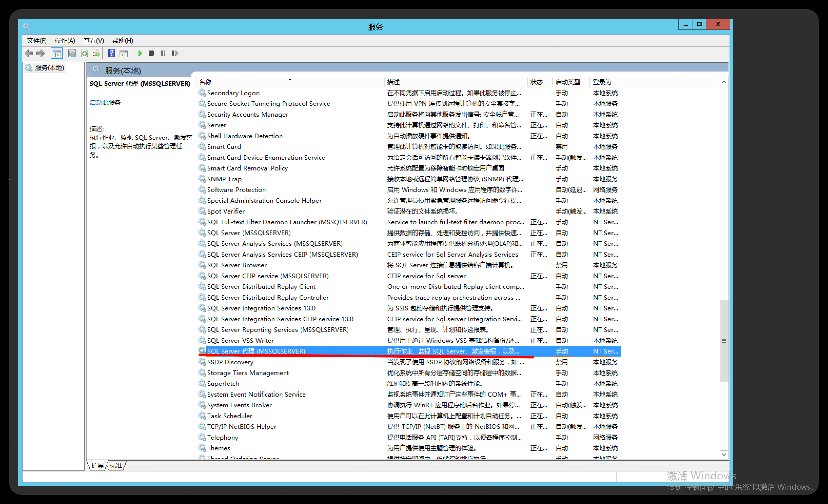This screenshot has height=504, width=828.
Task: Select SQL Server CEIP service (MSSQLSERVER) row
Action: pos(409,276)
